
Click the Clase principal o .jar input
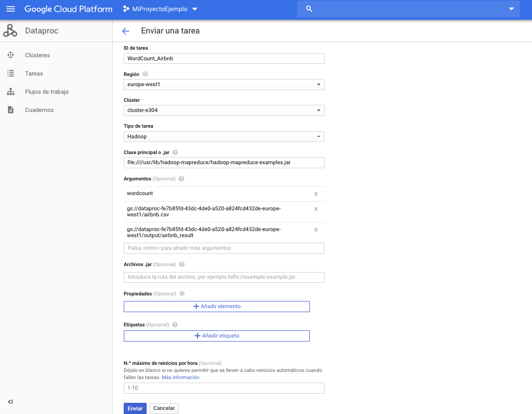[x=224, y=163]
